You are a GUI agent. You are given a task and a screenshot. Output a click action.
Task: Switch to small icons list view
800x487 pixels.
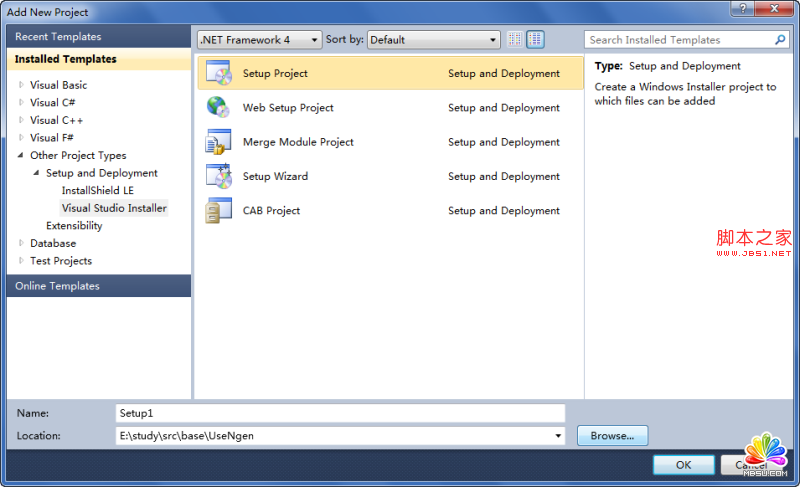coord(515,40)
